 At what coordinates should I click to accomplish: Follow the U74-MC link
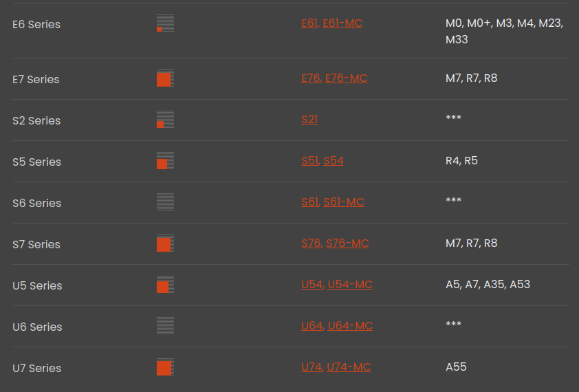[x=349, y=367]
